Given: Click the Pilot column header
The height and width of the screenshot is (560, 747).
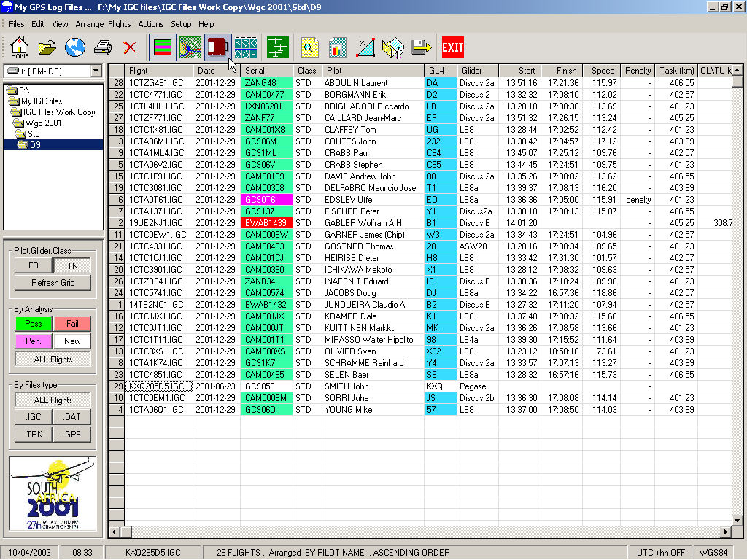Looking at the screenshot, I should click(372, 71).
